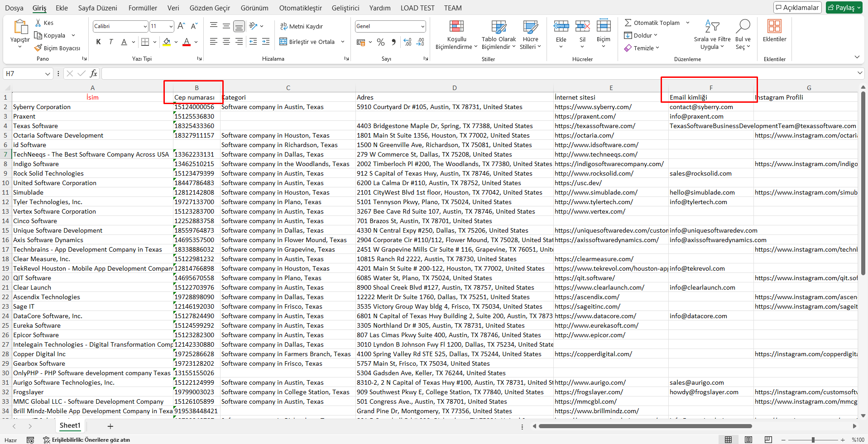Click the increase decimal icon
The width and height of the screenshot is (868, 444).
click(x=408, y=42)
